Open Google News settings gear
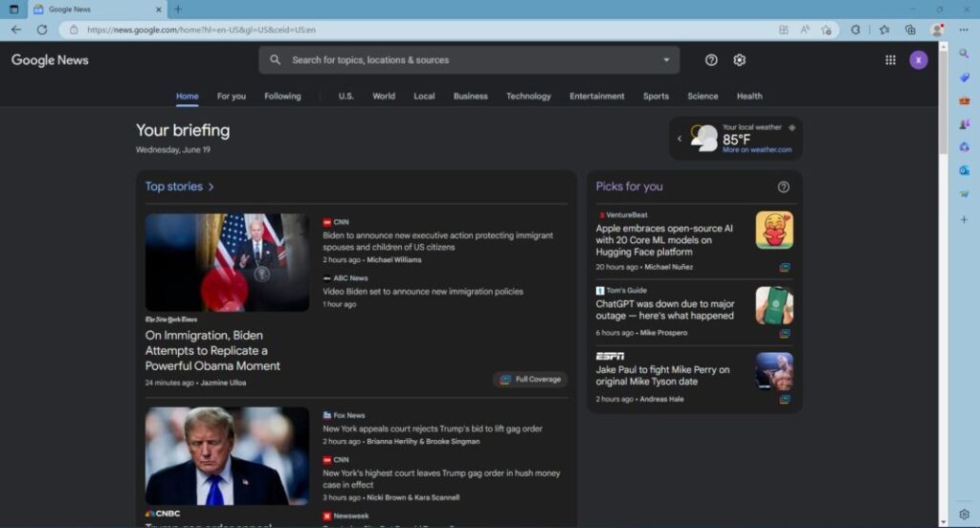Screen dimensions: 980x528 coord(740,60)
